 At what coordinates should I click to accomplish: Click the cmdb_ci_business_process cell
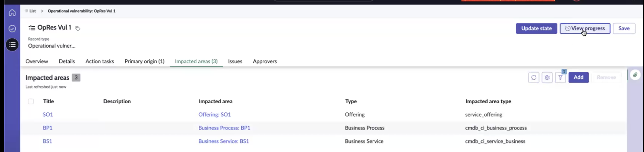point(496,128)
